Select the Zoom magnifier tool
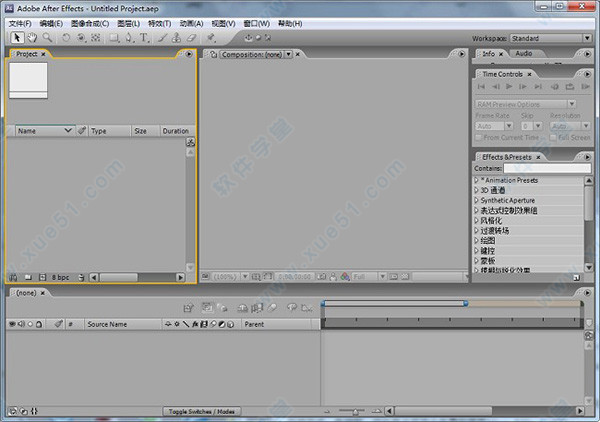 (47, 37)
